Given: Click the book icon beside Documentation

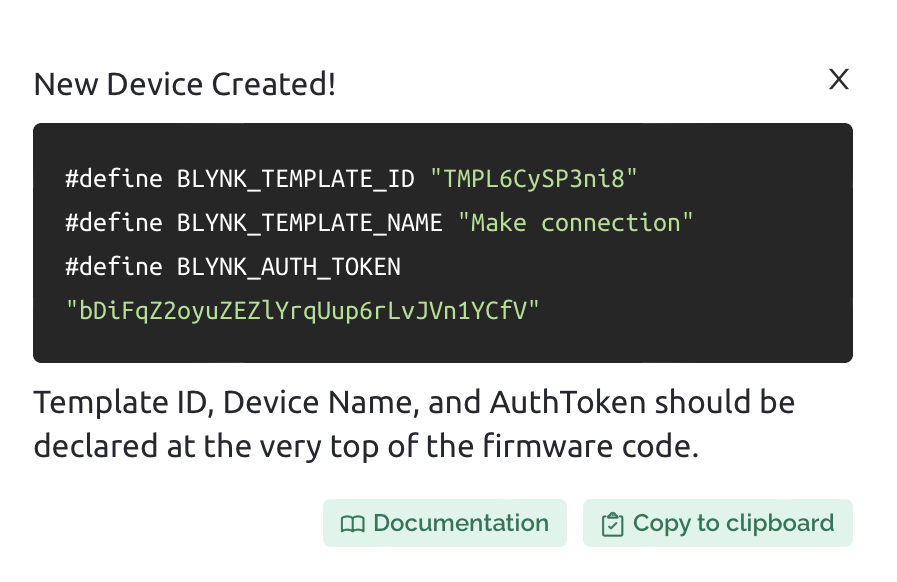Looking at the screenshot, I should (352, 524).
